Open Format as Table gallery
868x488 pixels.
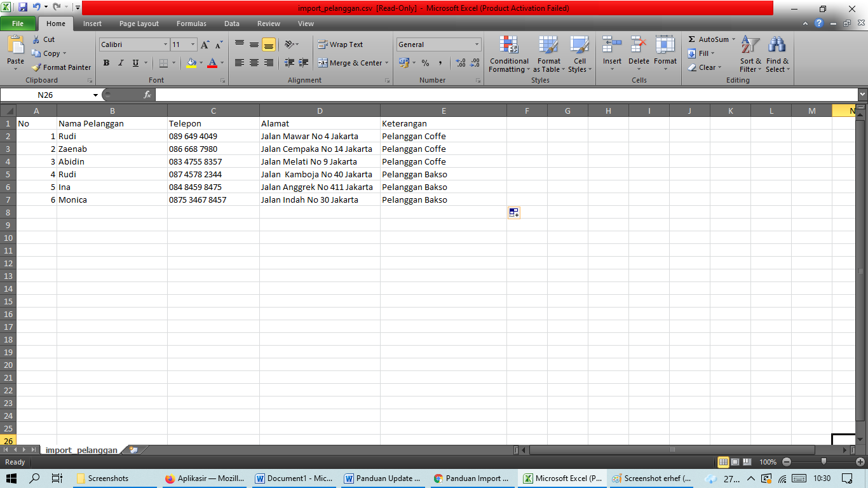point(548,54)
